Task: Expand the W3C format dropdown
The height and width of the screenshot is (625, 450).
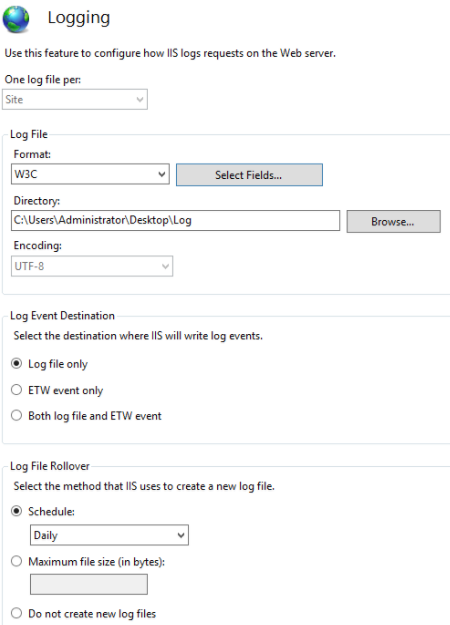Action: (x=90, y=174)
